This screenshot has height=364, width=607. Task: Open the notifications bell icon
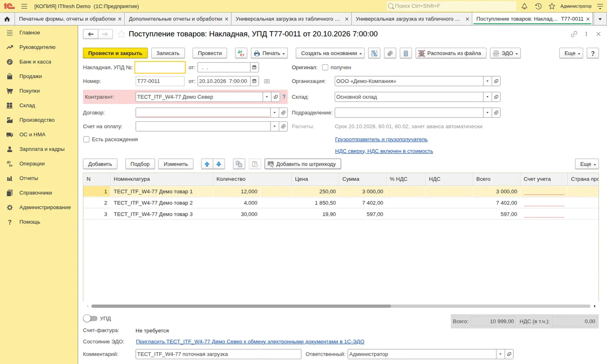pyautogui.click(x=524, y=6)
